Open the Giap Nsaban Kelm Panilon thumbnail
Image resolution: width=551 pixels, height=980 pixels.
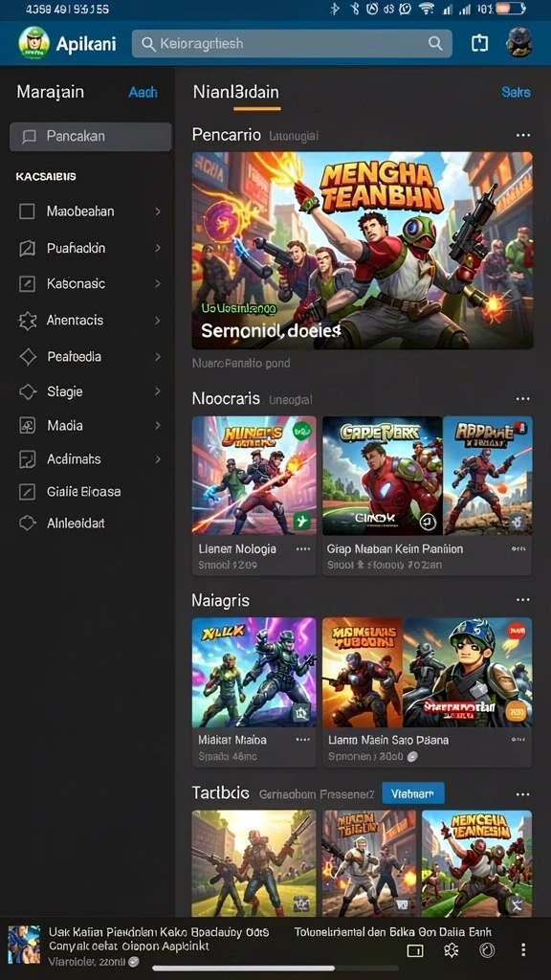(x=428, y=476)
